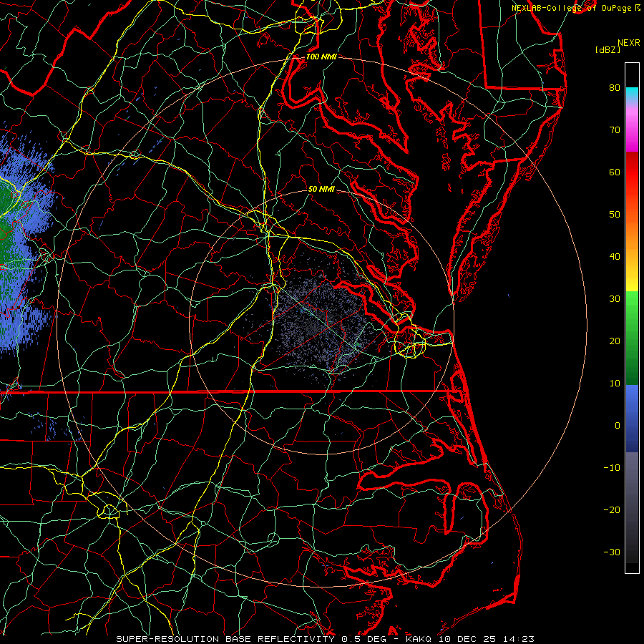This screenshot has width=644, height=644.
Task: Click the 0 dBZ scale value
Action: point(618,426)
